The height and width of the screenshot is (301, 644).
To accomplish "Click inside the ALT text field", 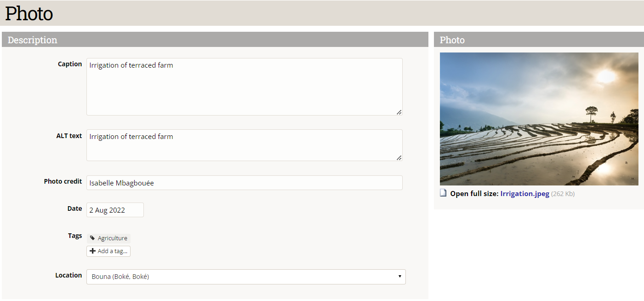I will point(245,145).
